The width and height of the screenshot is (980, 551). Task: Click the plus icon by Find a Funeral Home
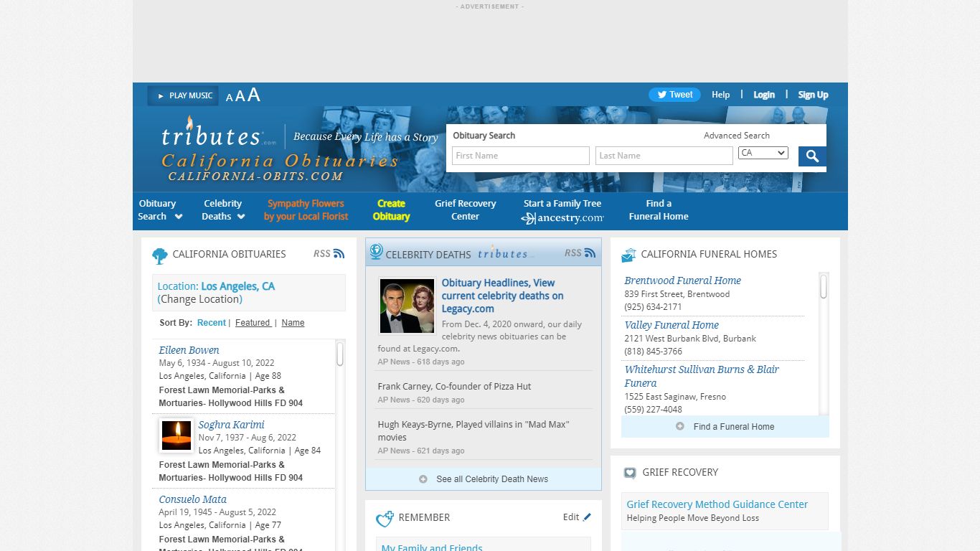coord(679,426)
